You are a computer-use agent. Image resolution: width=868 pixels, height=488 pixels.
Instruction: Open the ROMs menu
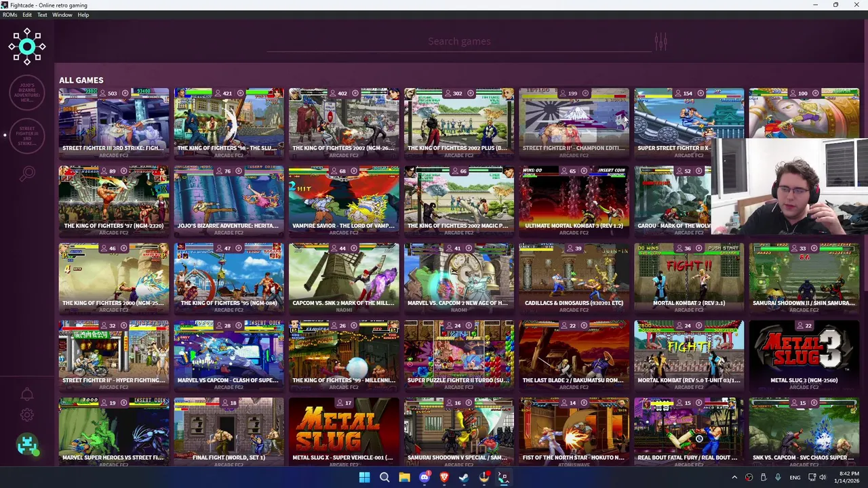(9, 15)
